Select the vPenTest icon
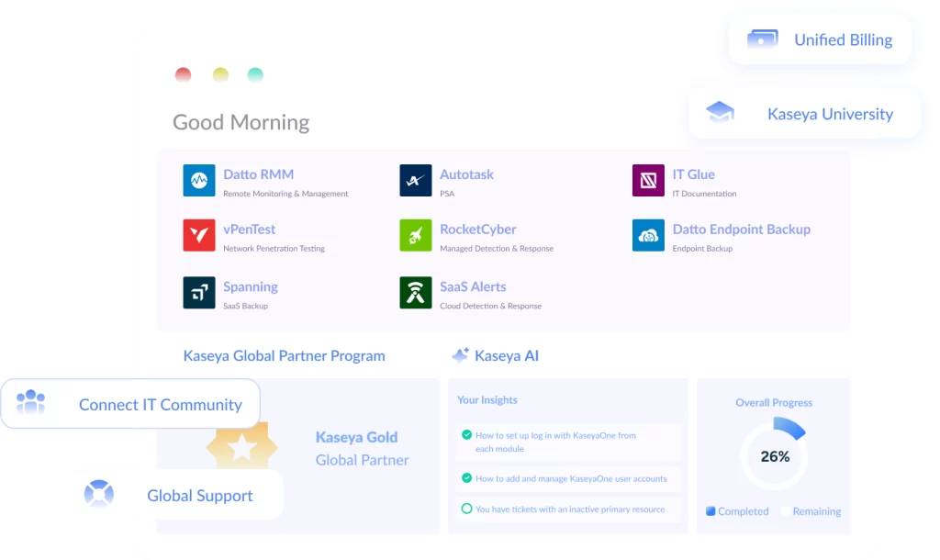The image size is (940, 560). [199, 236]
